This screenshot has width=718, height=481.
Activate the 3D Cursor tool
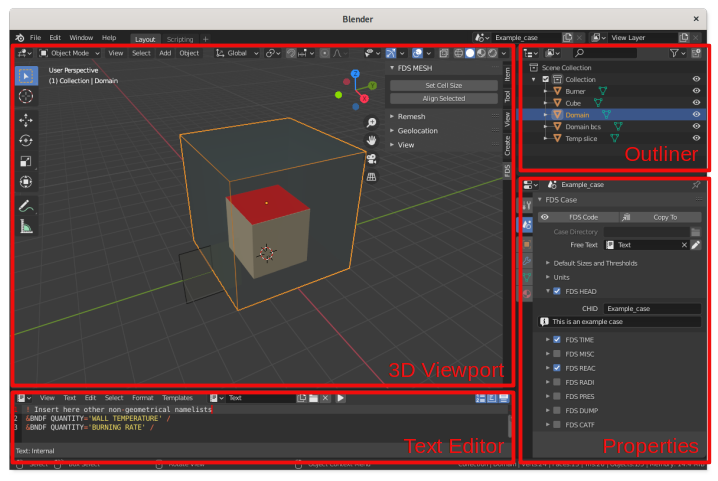[26, 96]
